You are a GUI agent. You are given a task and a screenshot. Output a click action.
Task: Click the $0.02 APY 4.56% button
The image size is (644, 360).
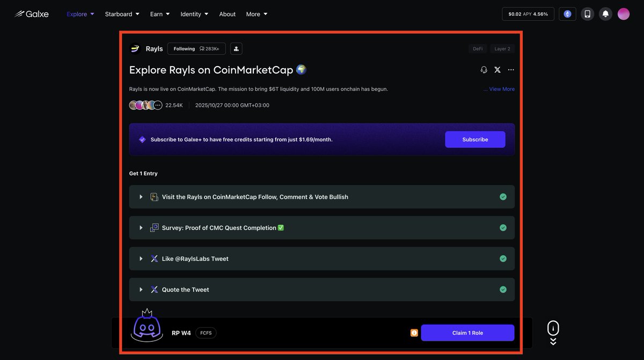point(528,14)
